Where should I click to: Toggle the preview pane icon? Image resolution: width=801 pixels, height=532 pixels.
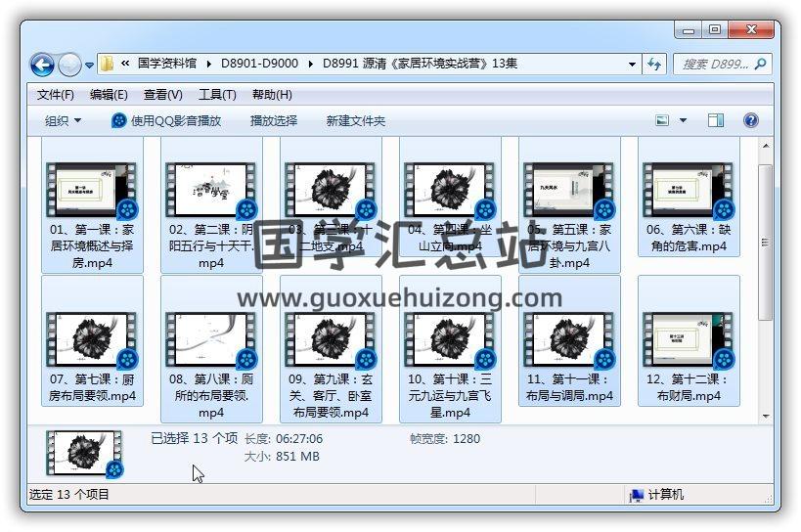[x=715, y=120]
